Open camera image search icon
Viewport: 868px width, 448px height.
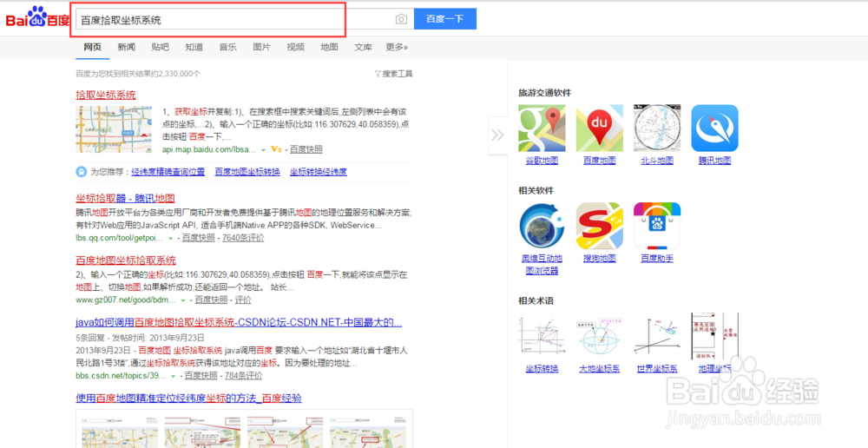401,19
